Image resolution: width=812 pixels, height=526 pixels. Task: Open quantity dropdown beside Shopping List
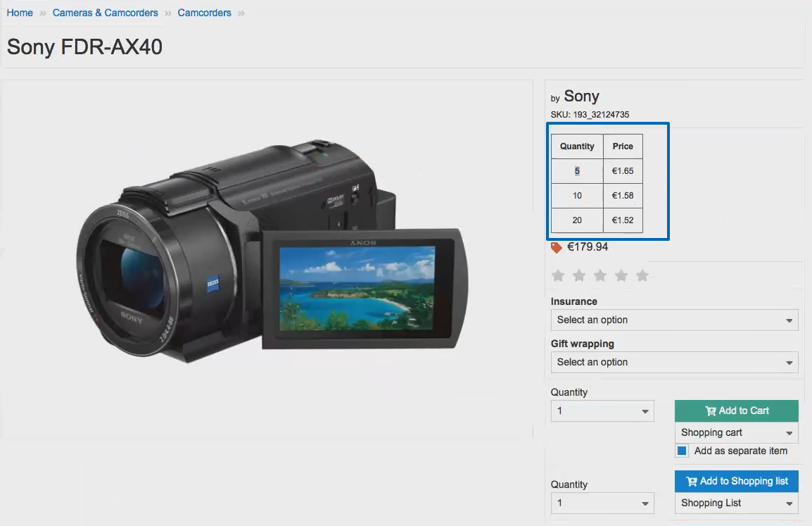click(602, 503)
